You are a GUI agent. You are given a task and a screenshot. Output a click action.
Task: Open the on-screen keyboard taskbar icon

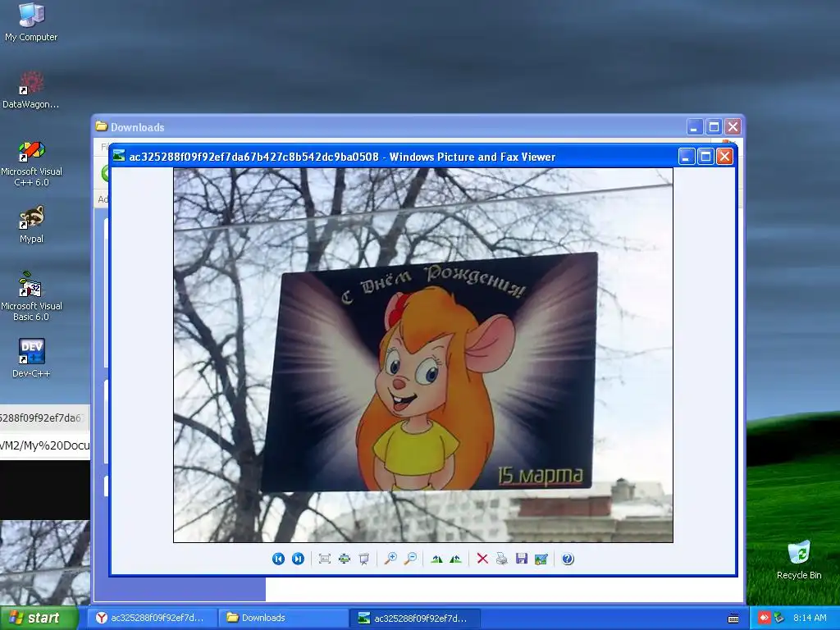[x=733, y=619]
